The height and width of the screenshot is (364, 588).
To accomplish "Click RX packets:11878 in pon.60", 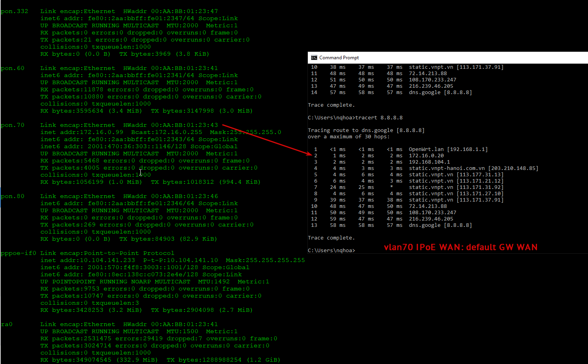I will tap(72, 89).
